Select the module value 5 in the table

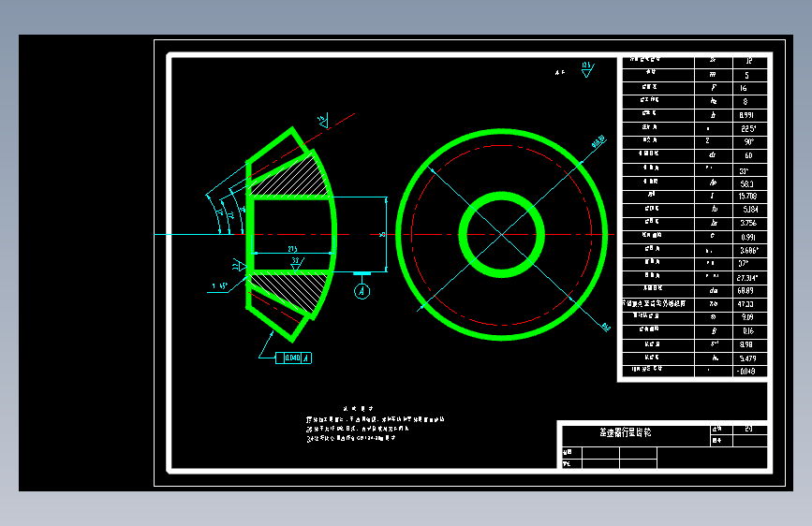pos(746,75)
